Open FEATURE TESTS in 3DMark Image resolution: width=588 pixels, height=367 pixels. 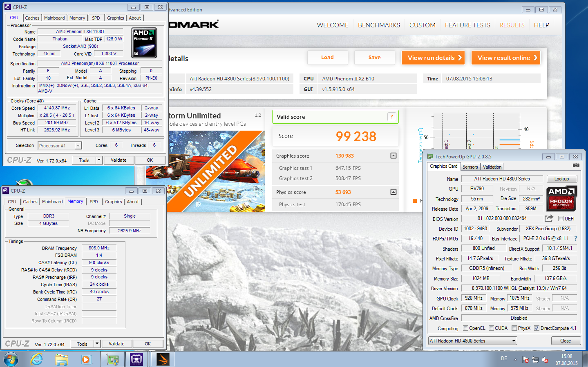tap(467, 25)
